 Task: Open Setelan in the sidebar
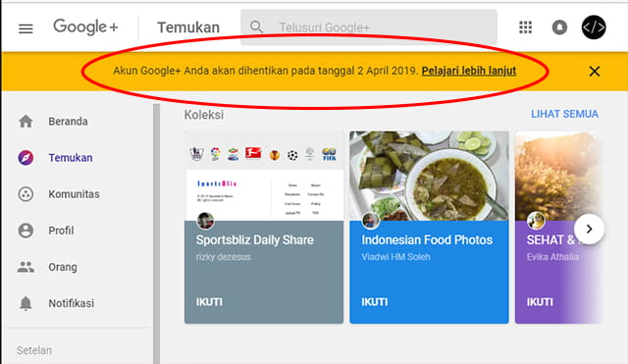coord(34,350)
